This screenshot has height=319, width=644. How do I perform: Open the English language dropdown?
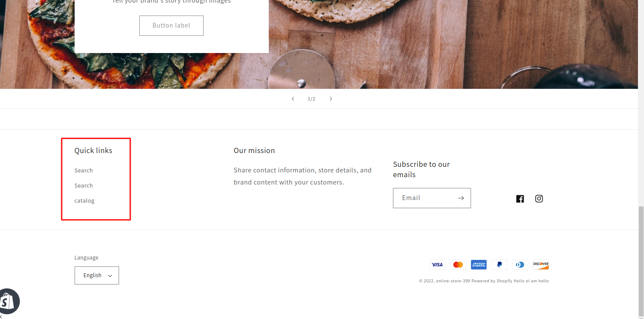[x=97, y=275]
